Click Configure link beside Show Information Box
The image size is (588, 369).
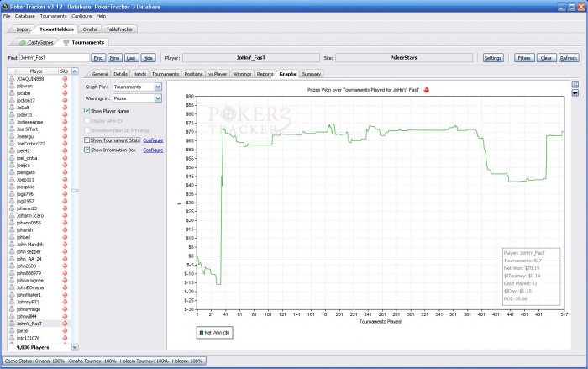153,149
